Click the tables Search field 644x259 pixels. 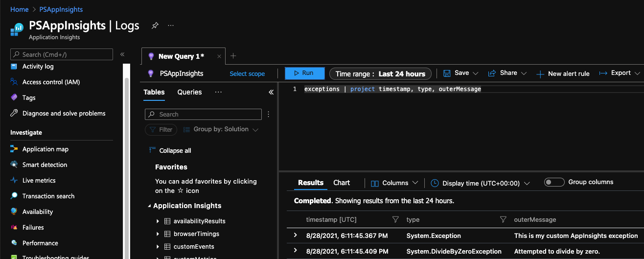pos(203,115)
